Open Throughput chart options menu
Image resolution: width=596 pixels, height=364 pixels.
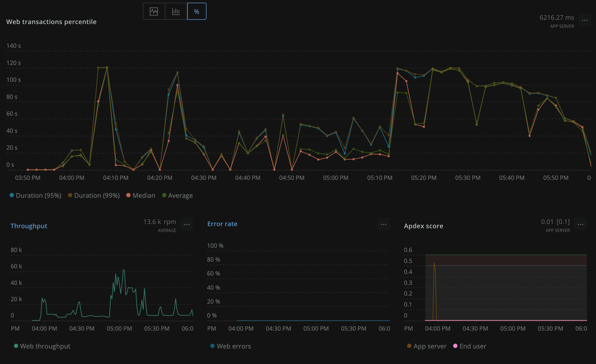point(187,224)
